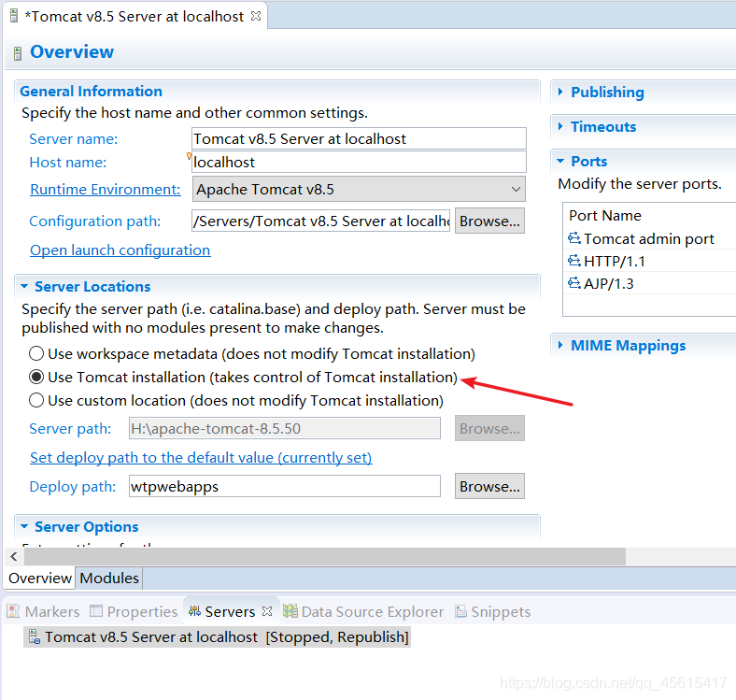The height and width of the screenshot is (700, 736).
Task: Select Tomcat v8.5 Server [Stopped, Republish] entry
Action: (218, 637)
